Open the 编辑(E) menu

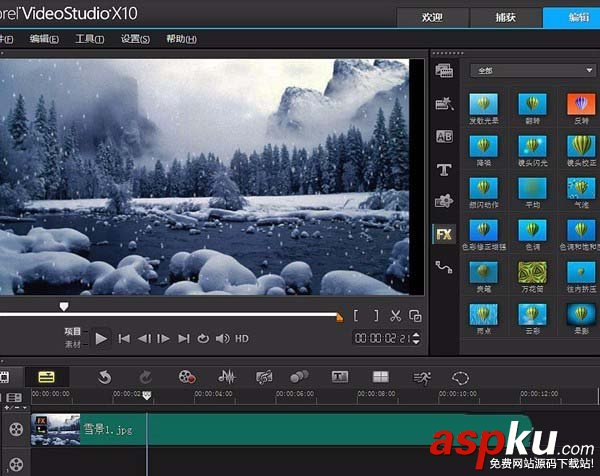tap(44, 39)
